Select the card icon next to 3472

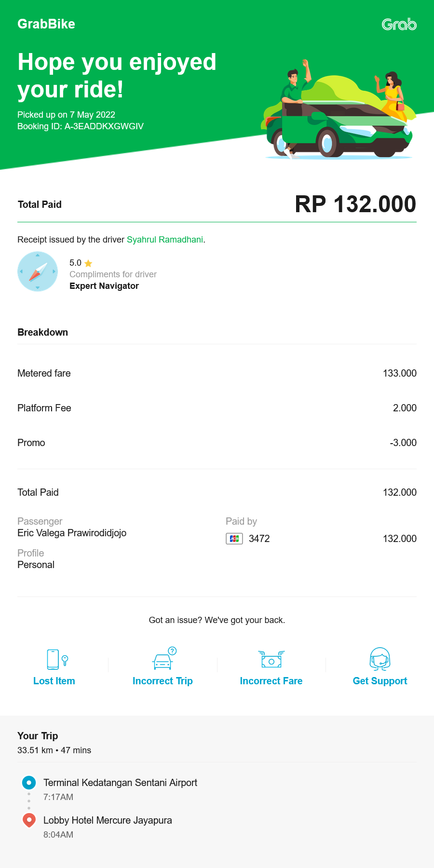coord(234,539)
